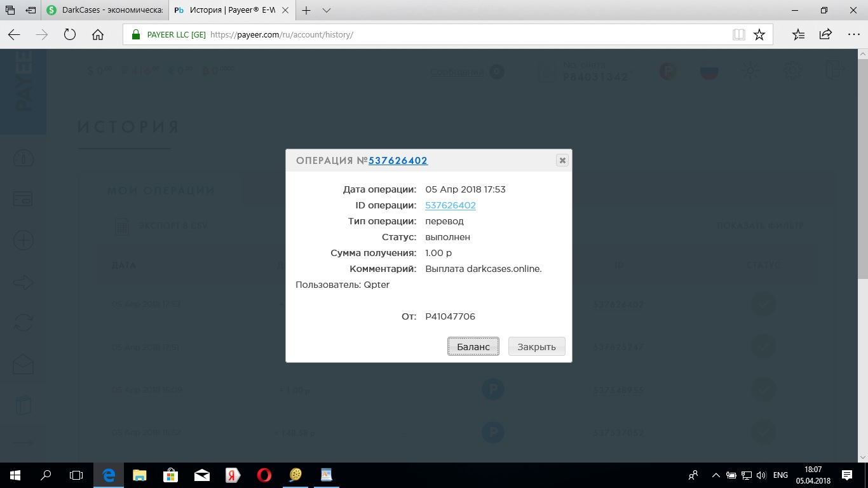Expand the tab preview chevron
Viewport: 868px width, 488px height.
[327, 11]
